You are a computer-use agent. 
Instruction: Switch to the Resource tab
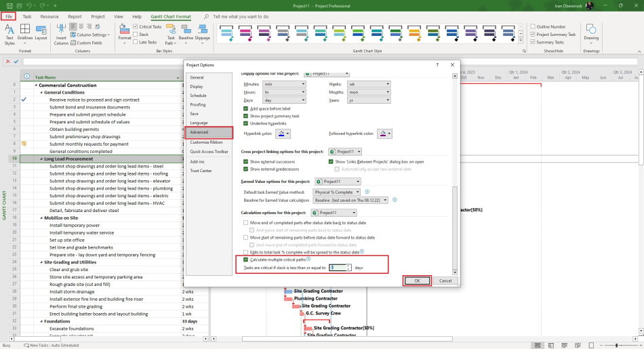[49, 16]
